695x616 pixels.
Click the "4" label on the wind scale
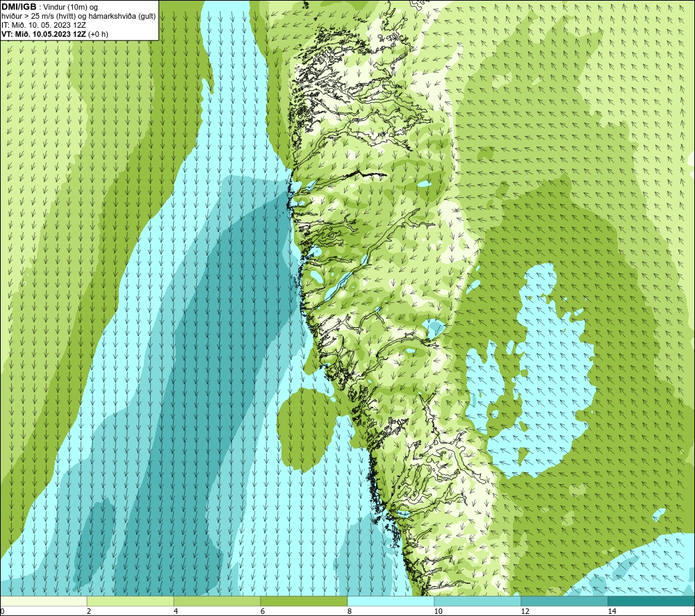click(176, 611)
